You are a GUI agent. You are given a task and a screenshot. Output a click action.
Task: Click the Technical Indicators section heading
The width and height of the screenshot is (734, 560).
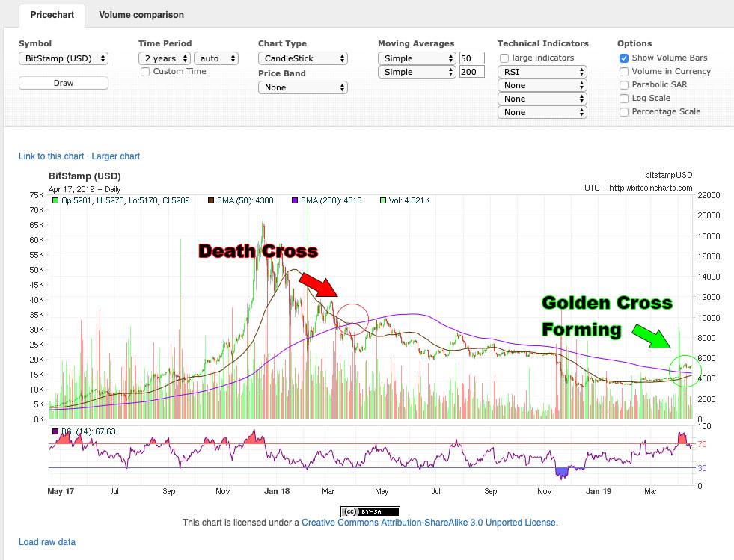point(543,43)
